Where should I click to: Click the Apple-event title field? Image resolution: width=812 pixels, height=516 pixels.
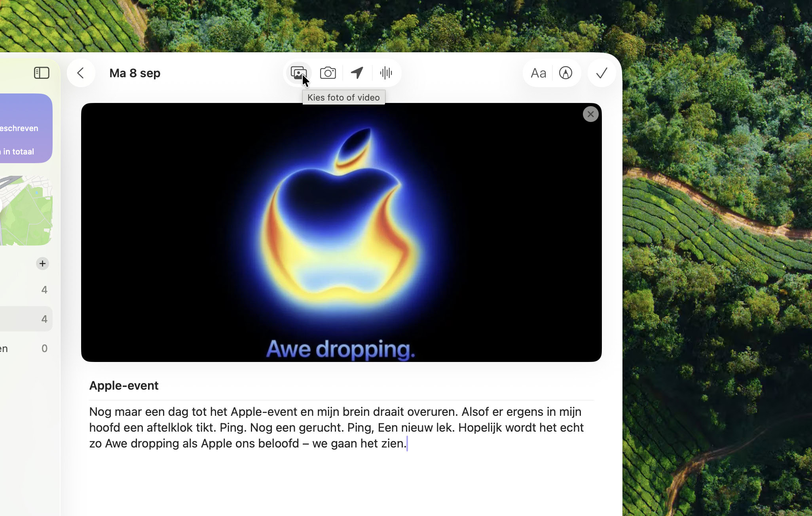click(x=123, y=385)
